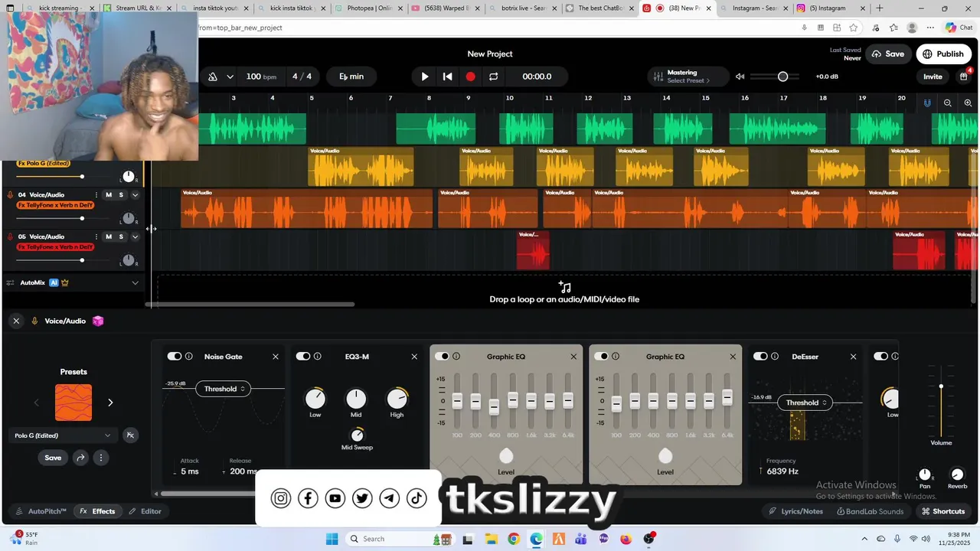The width and height of the screenshot is (980, 551).
Task: Toggle the first Graphic EQ switch
Action: tap(442, 357)
